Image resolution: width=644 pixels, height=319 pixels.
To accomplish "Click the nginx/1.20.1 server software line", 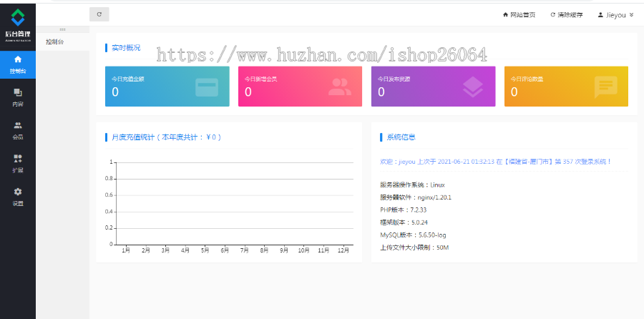I will pyautogui.click(x=416, y=197).
